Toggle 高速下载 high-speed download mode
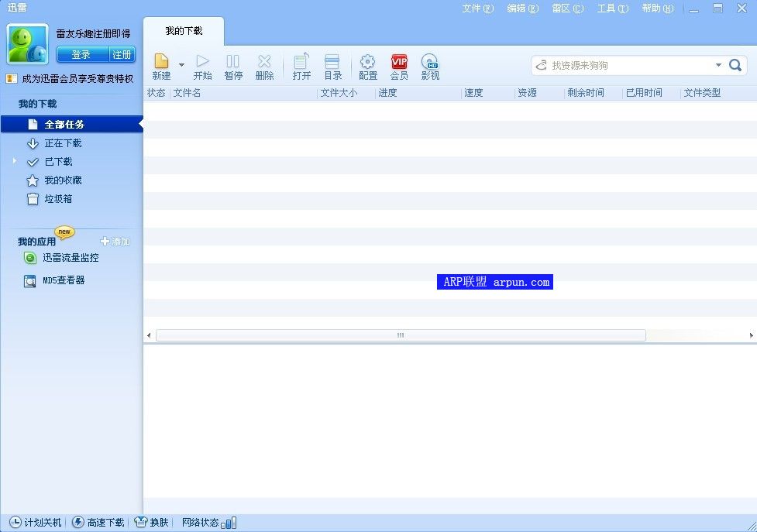Image resolution: width=757 pixels, height=532 pixels. (x=98, y=523)
